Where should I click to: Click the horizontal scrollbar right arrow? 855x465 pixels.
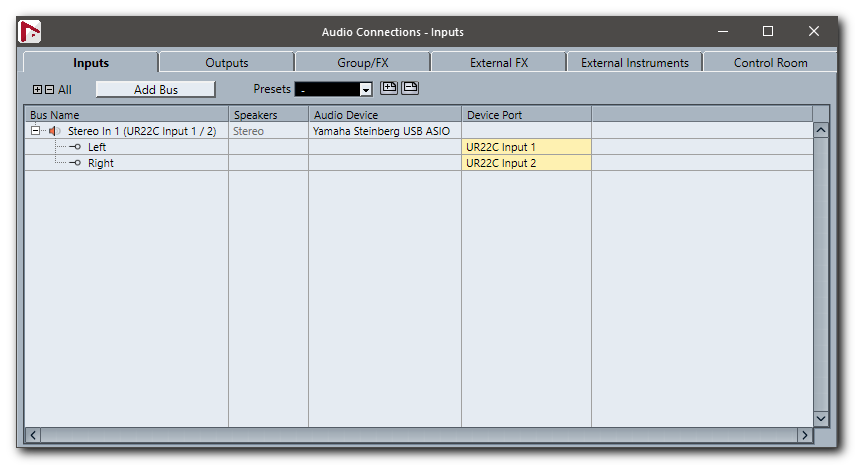pos(804,435)
